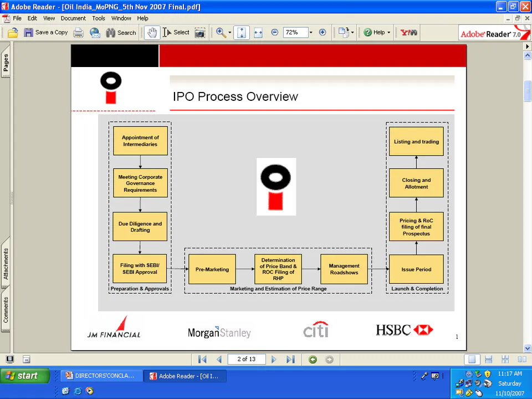Click the Rotate view icon
Screen dimensions: 532x399
(x=344, y=33)
